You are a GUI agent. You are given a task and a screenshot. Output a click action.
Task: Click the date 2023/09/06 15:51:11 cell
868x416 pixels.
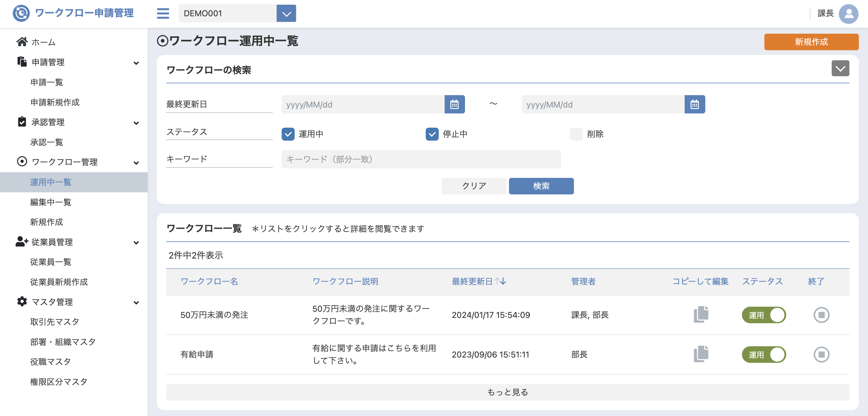point(490,354)
